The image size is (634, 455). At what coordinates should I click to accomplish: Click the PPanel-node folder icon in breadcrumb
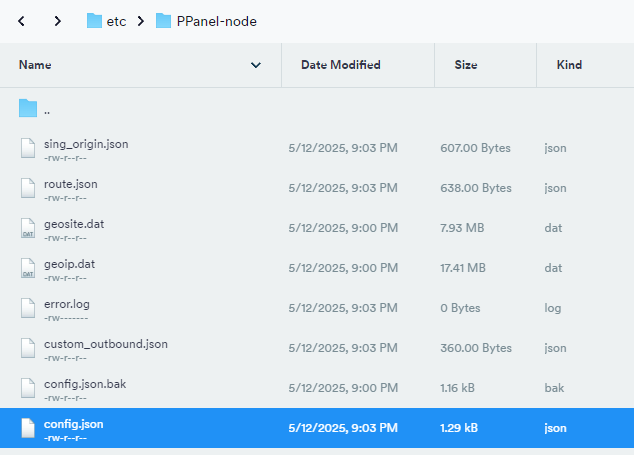click(164, 21)
